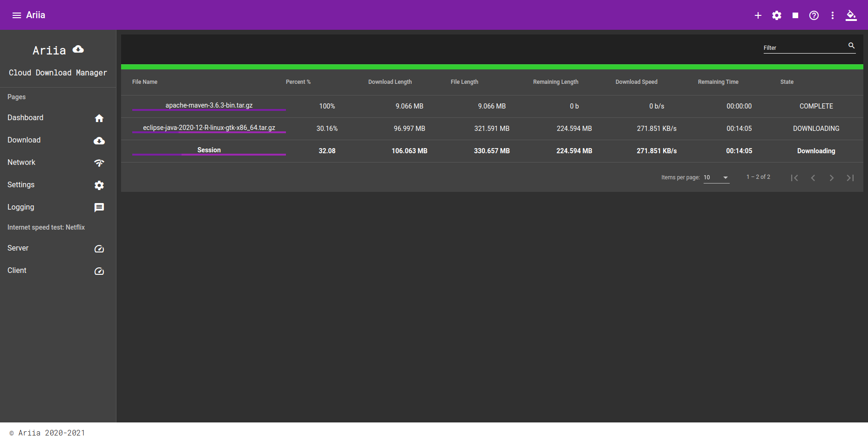Click the filter search magnifier icon
868x442 pixels.
(x=851, y=46)
